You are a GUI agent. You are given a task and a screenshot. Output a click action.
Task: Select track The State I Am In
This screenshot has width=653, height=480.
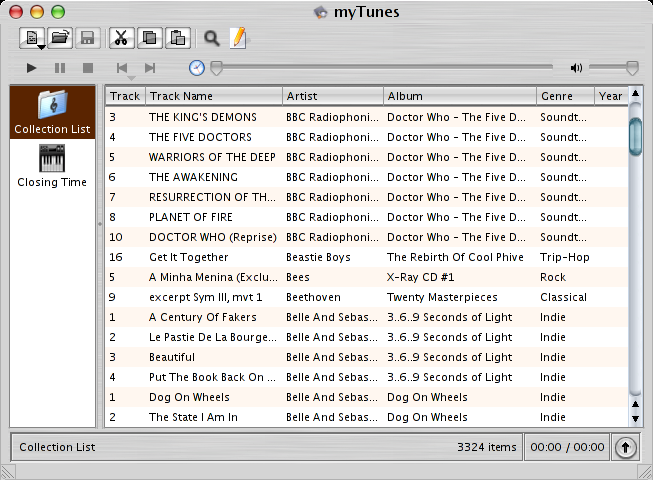pos(366,417)
